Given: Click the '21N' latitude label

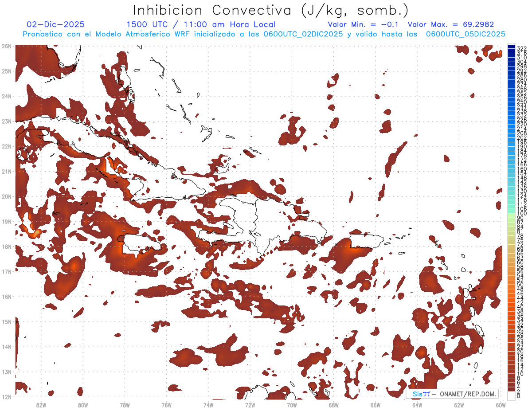Looking at the screenshot, I should [x=6, y=171].
